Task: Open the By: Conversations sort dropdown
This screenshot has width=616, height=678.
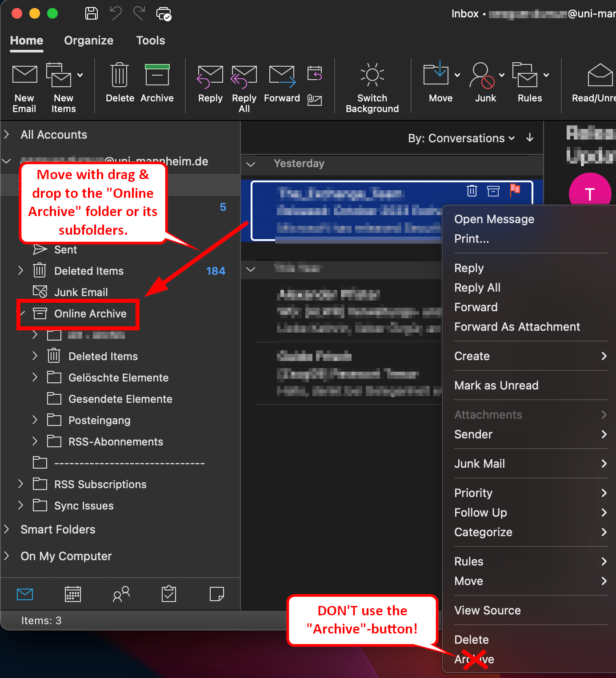Action: click(461, 138)
